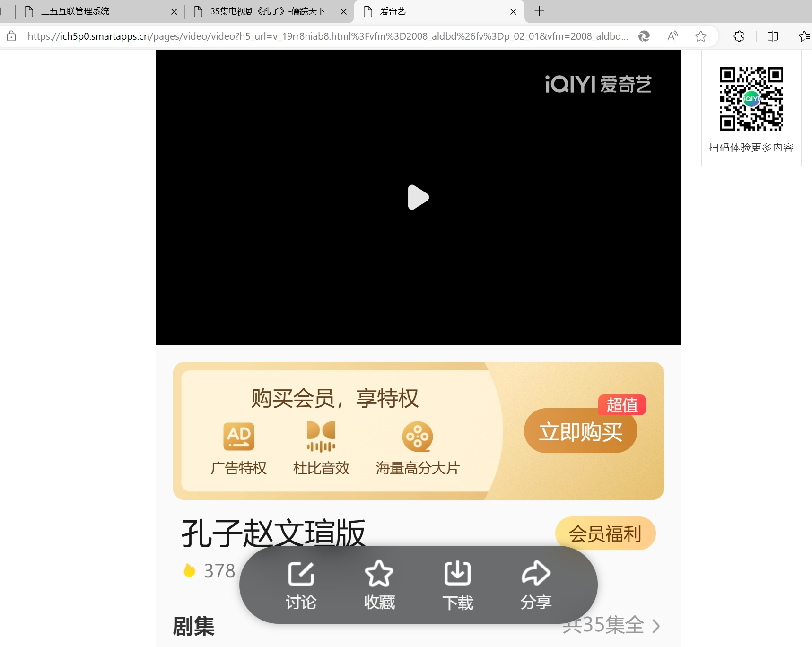Click the 收藏 star icon
The width and height of the screenshot is (812, 647).
[379, 574]
